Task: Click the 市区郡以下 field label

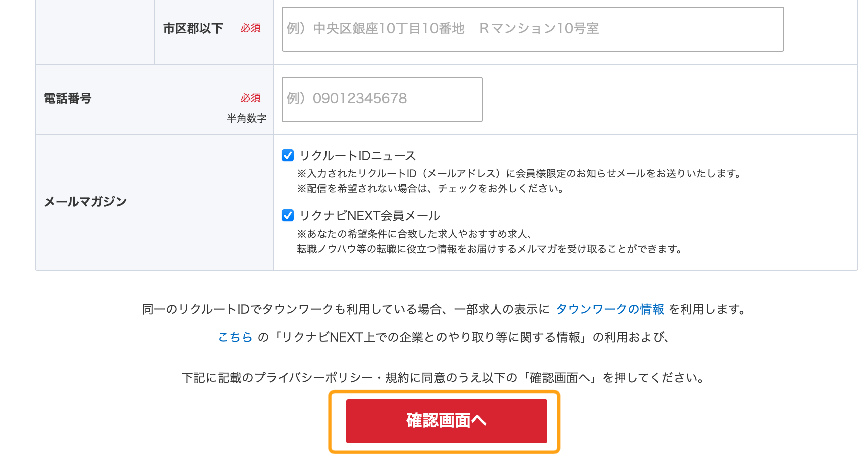Action: pos(193,29)
